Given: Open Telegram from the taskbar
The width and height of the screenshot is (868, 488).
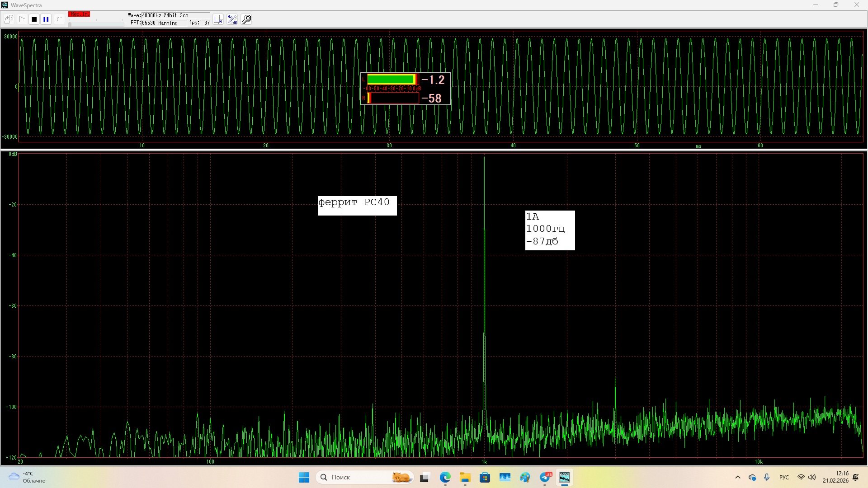Looking at the screenshot, I should (545, 477).
